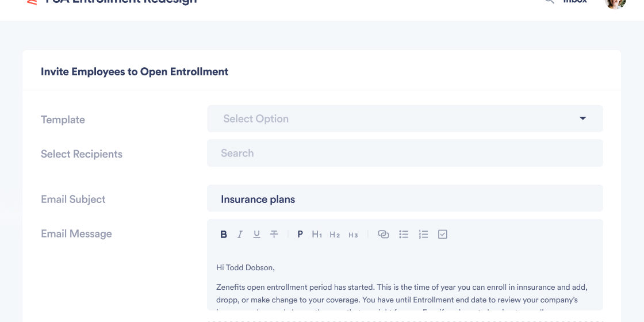Edit the Email Subject field
The image size is (644, 322).
point(405,198)
